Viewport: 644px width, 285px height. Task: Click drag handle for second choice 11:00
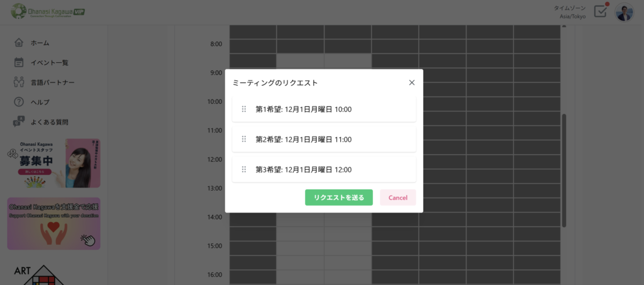tap(244, 140)
